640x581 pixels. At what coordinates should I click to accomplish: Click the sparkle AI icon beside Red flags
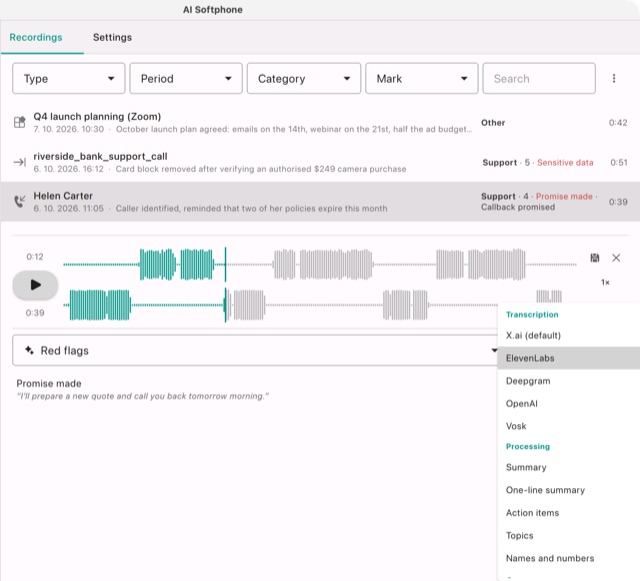click(x=29, y=350)
